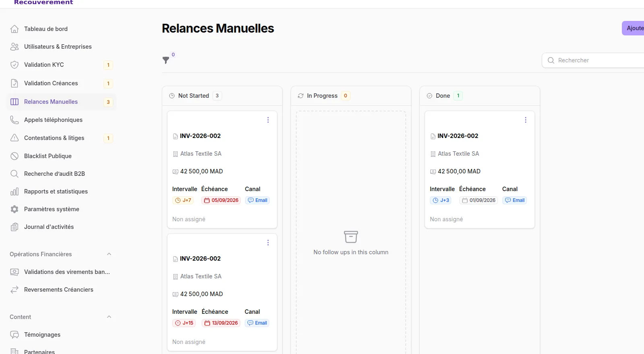Click the Email chip on the Done card
This screenshot has width=644, height=354.
(x=515, y=200)
